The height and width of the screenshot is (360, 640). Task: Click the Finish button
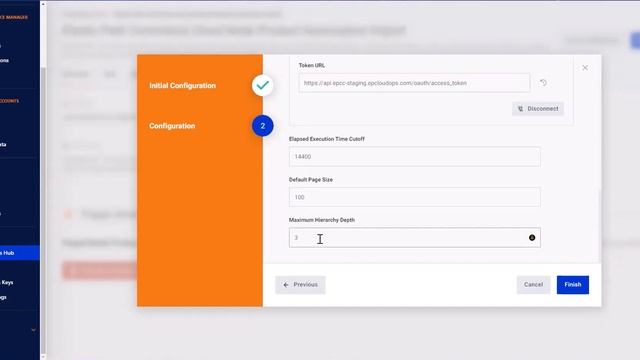[572, 284]
